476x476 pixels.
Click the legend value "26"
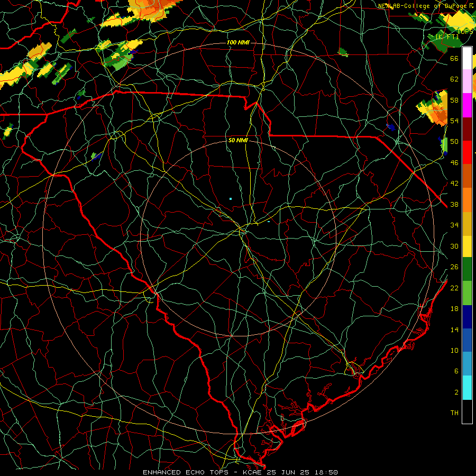(454, 267)
